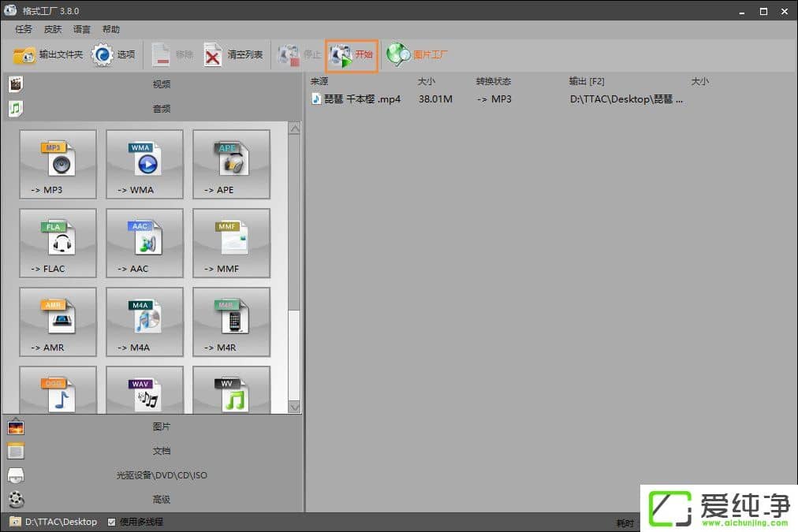Select the -> FLAC format icon
This screenshot has height=532, width=798.
point(58,243)
